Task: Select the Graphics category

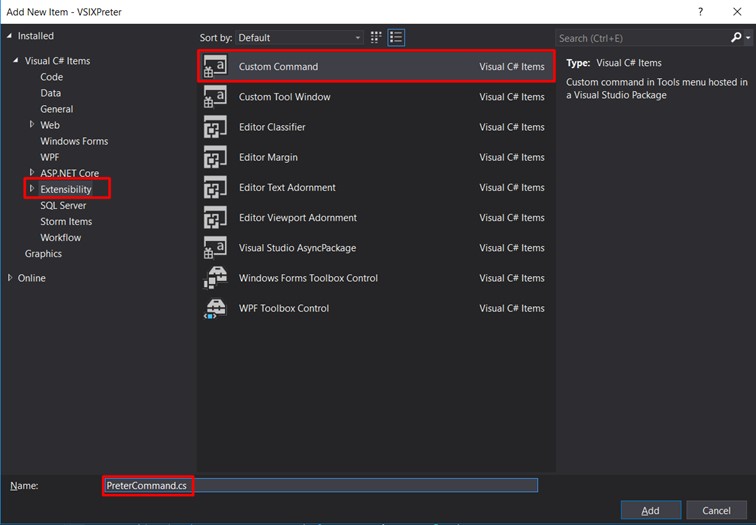Action: 43,254
